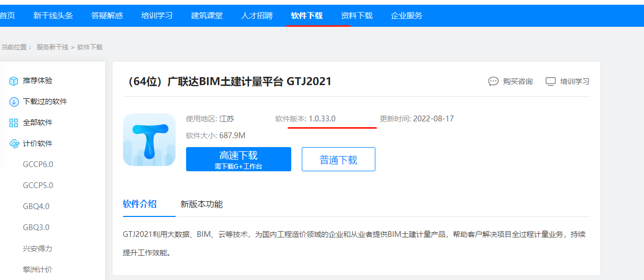644x280 pixels.
Task: Open 培训学习 in the top navigation bar
Action: 157,16
